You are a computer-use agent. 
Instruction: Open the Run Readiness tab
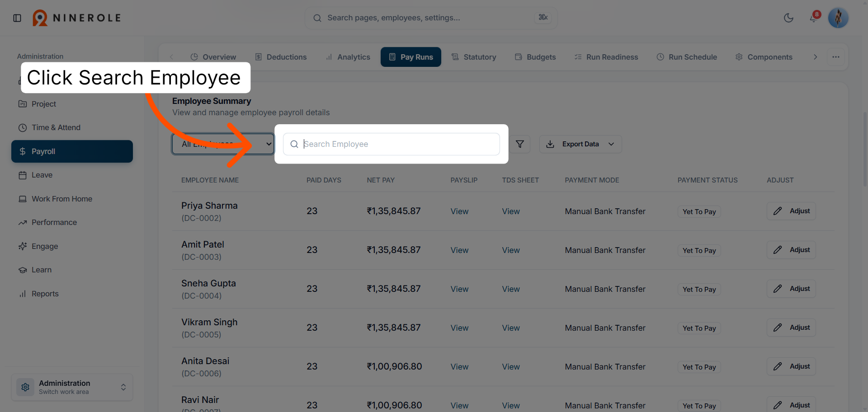(x=606, y=57)
